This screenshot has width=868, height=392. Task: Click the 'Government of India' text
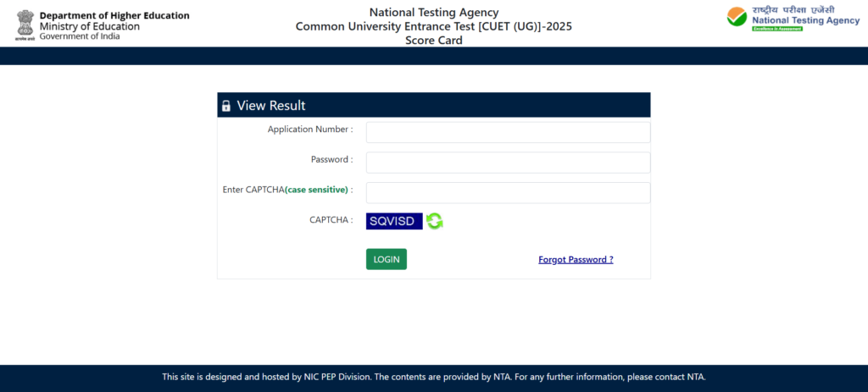(x=79, y=36)
